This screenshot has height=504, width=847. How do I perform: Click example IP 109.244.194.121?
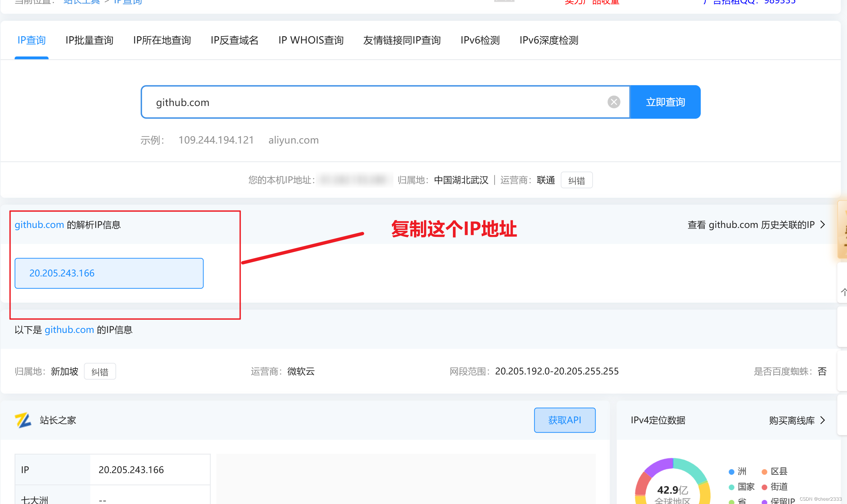[216, 140]
